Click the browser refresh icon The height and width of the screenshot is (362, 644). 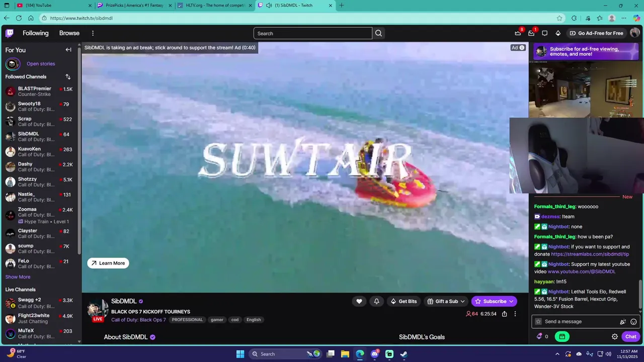19,18
